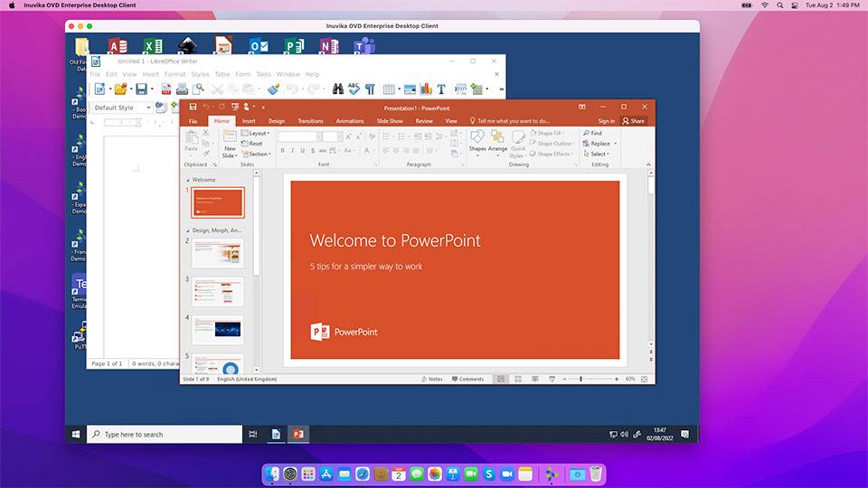This screenshot has width=868, height=488.
Task: Open the Insert ribbon tab
Action: (249, 120)
